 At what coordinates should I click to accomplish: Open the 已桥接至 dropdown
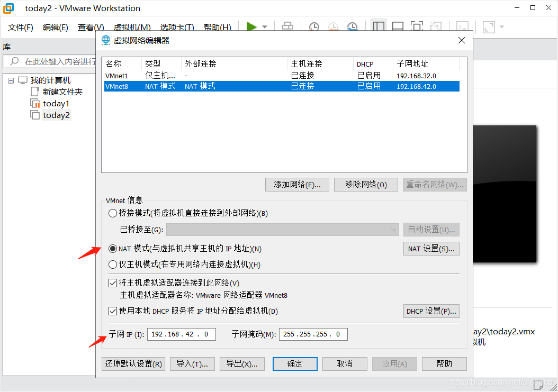pos(283,230)
